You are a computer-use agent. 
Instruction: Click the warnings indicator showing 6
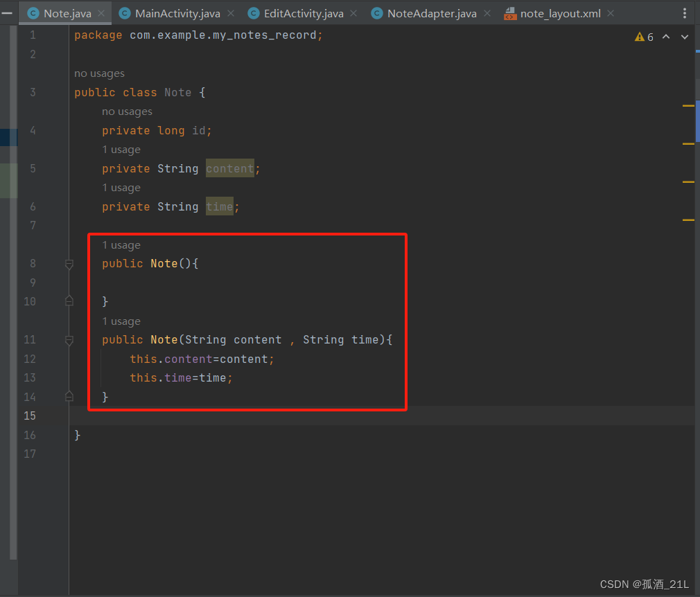[644, 37]
